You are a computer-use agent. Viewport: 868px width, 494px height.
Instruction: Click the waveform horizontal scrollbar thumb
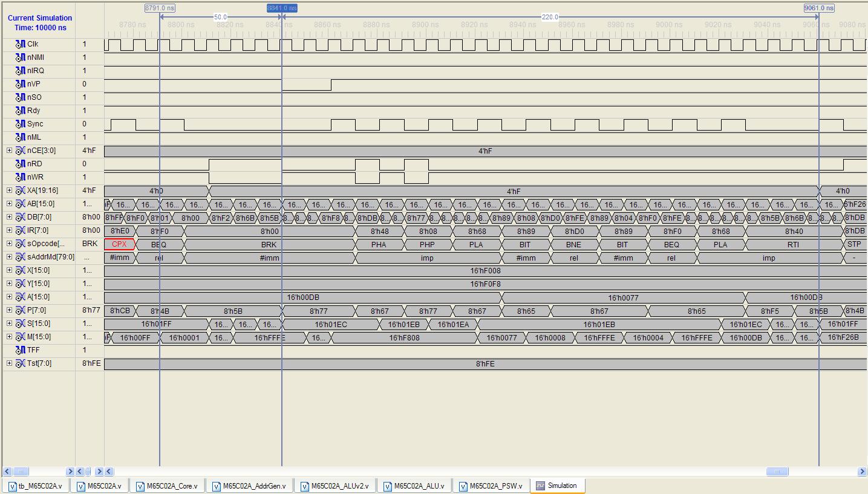[777, 472]
